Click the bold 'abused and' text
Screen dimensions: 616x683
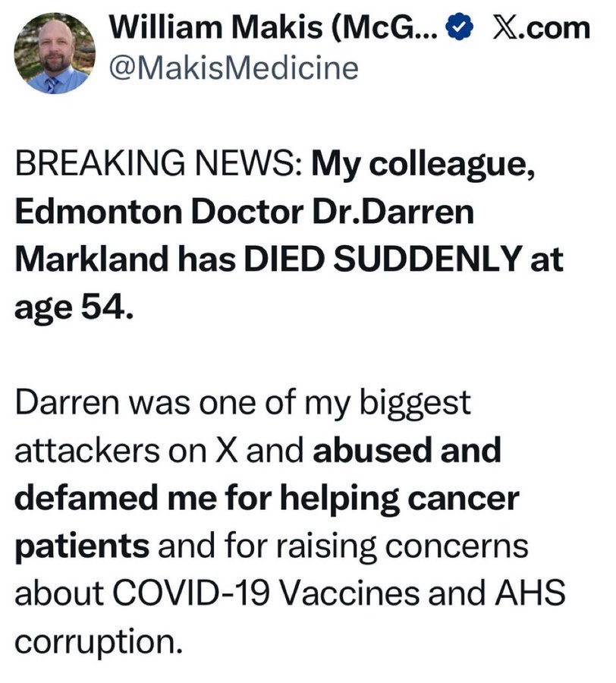(x=407, y=451)
